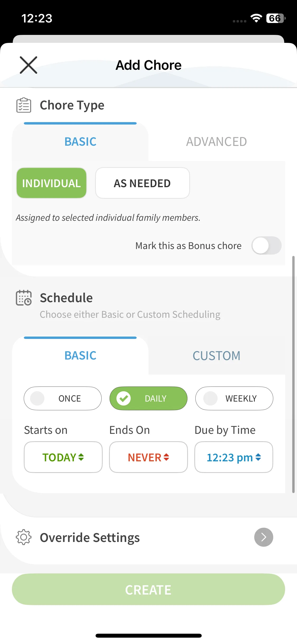Enable Mark this as Bonus chore switch
This screenshot has width=297, height=644.
click(x=266, y=246)
